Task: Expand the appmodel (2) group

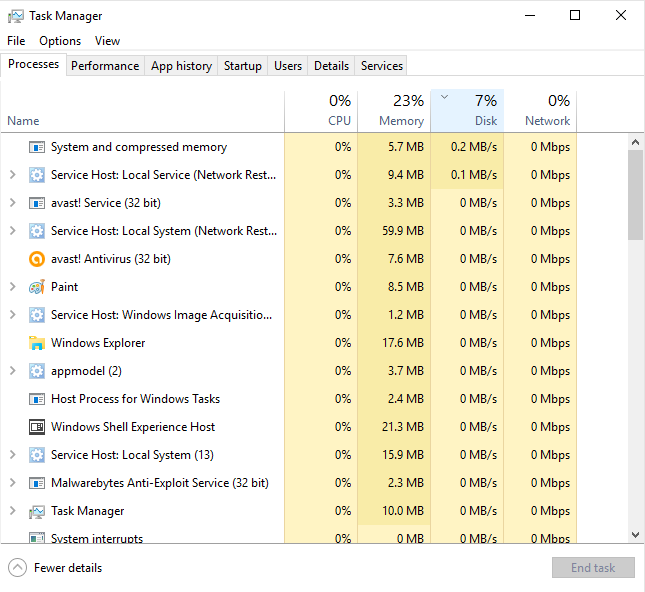Action: 12,371
